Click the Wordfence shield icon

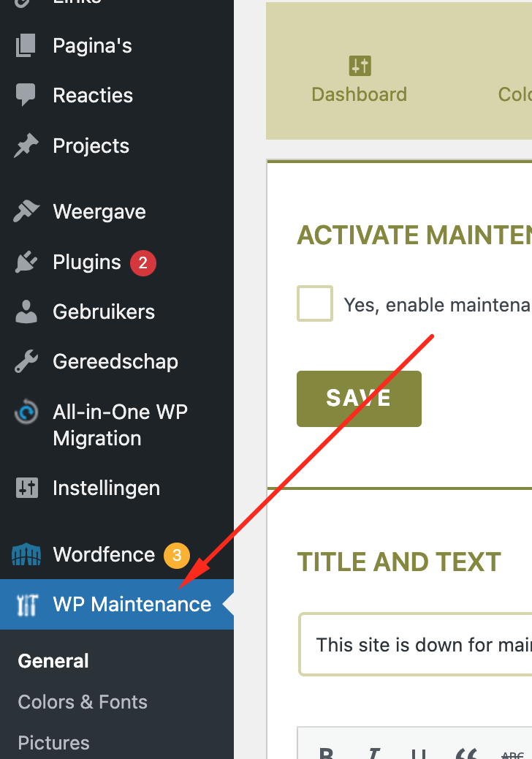click(26, 555)
